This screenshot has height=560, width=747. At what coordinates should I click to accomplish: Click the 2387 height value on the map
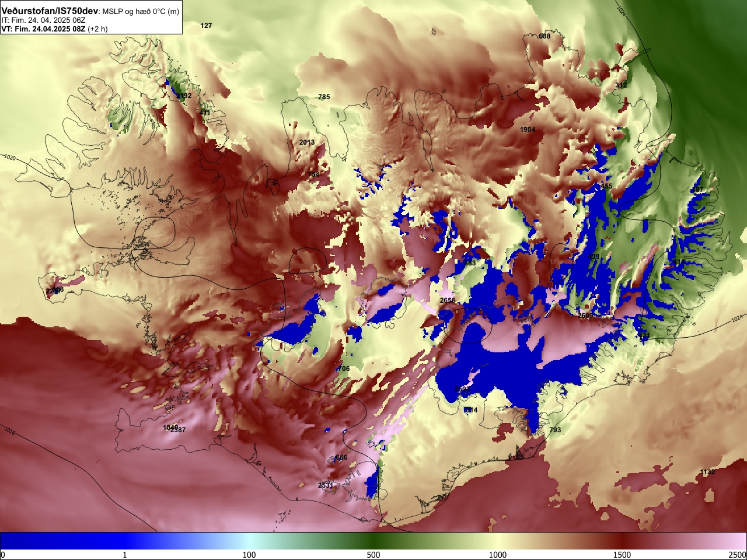(178, 430)
